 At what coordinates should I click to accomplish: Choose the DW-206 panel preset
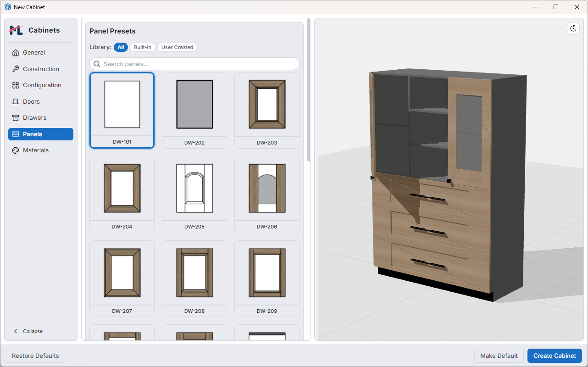pos(267,195)
